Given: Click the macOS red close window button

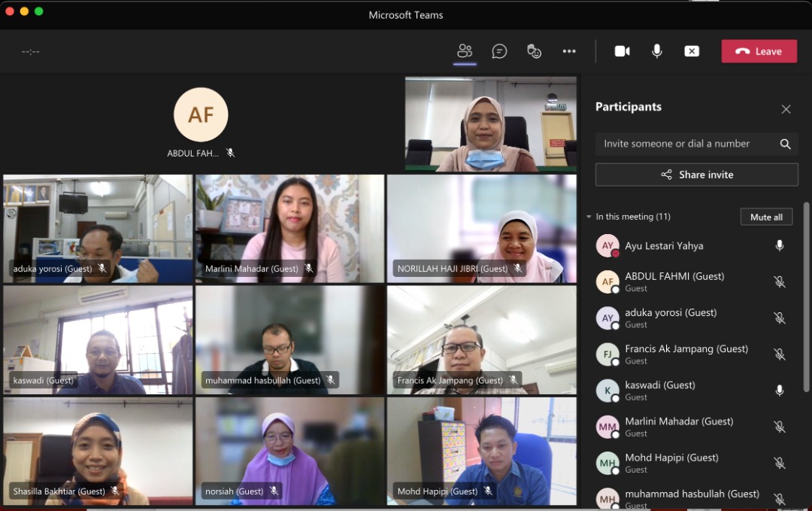Looking at the screenshot, I should 9,11.
